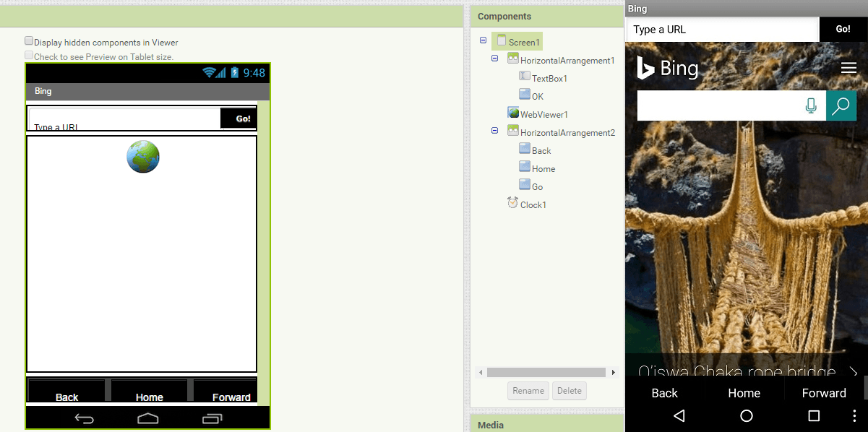The height and width of the screenshot is (432, 868).
Task: Tap the Bing magnifier search button
Action: pos(841,105)
